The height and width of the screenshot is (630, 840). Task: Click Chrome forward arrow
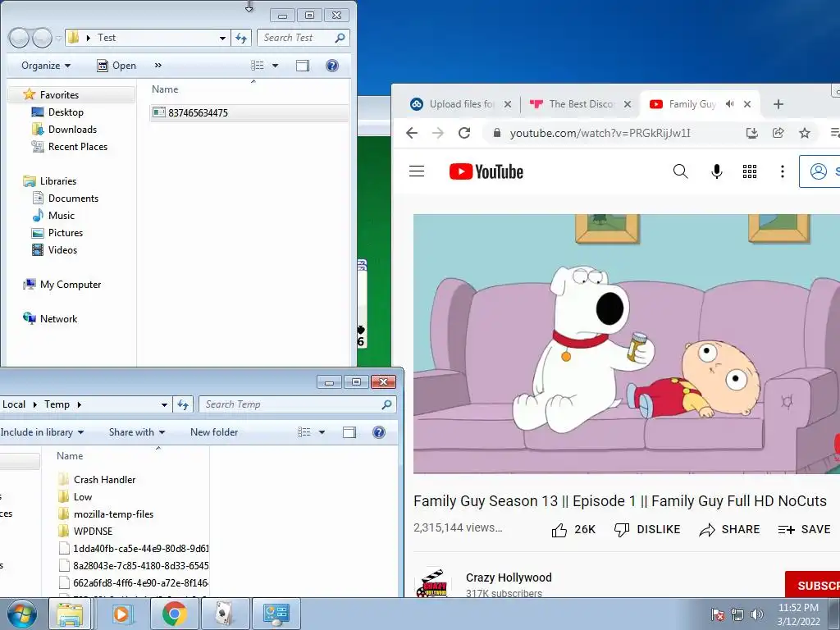(x=438, y=133)
